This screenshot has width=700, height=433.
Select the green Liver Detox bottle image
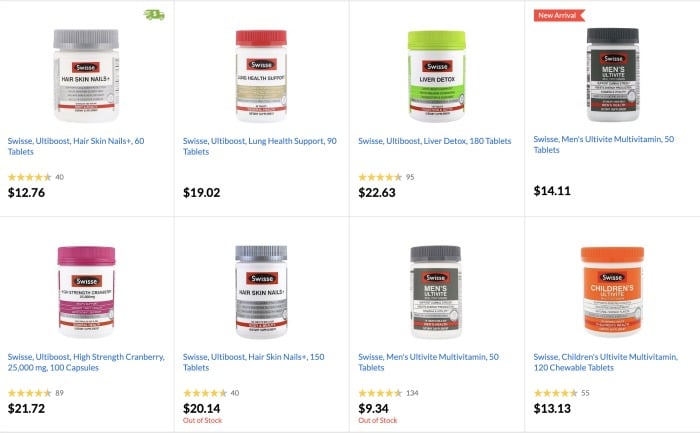[437, 76]
